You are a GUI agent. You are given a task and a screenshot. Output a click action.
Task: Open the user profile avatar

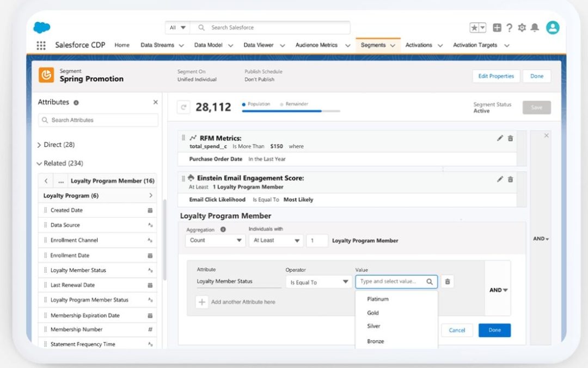point(553,27)
